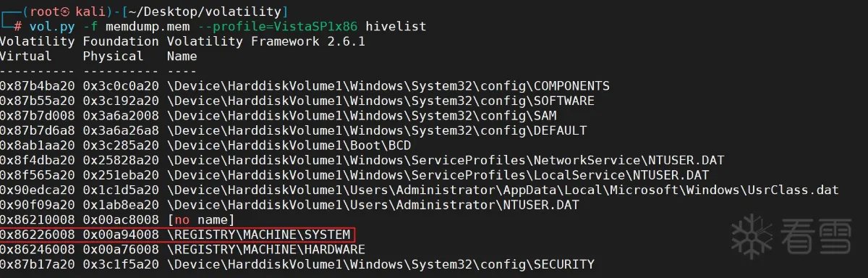This screenshot has width=868, height=278.
Task: Select the LocalService NTUSER.DAT path
Action: coord(438,175)
